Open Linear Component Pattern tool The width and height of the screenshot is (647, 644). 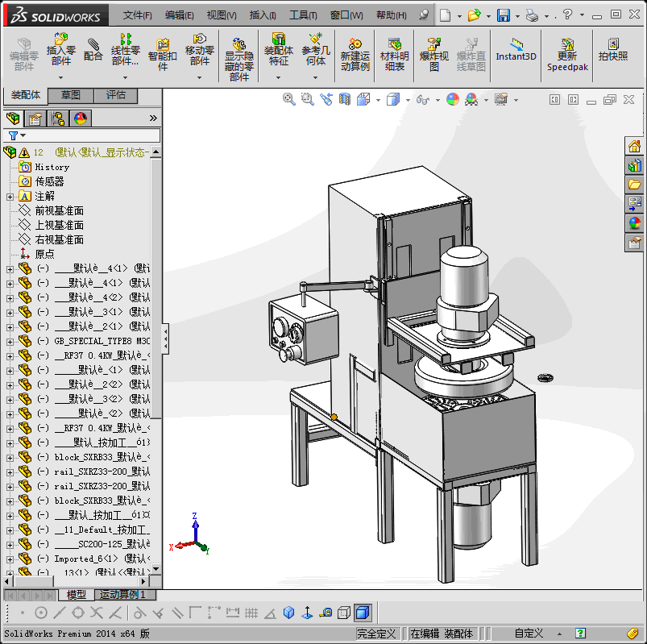126,39
